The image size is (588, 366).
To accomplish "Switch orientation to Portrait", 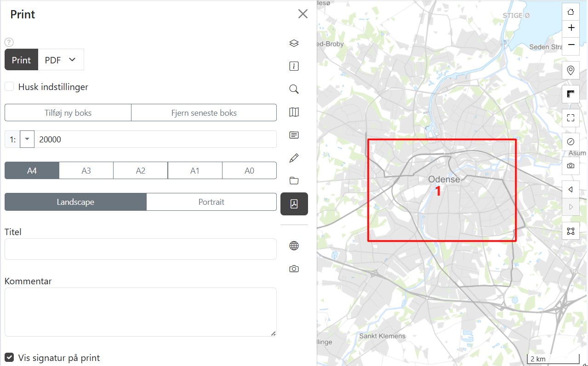I will point(211,202).
